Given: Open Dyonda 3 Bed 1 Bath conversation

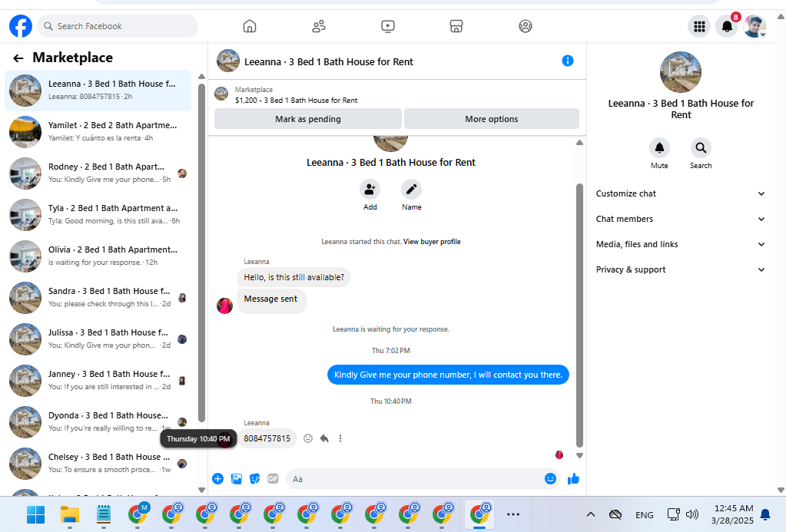Looking at the screenshot, I should click(x=98, y=422).
